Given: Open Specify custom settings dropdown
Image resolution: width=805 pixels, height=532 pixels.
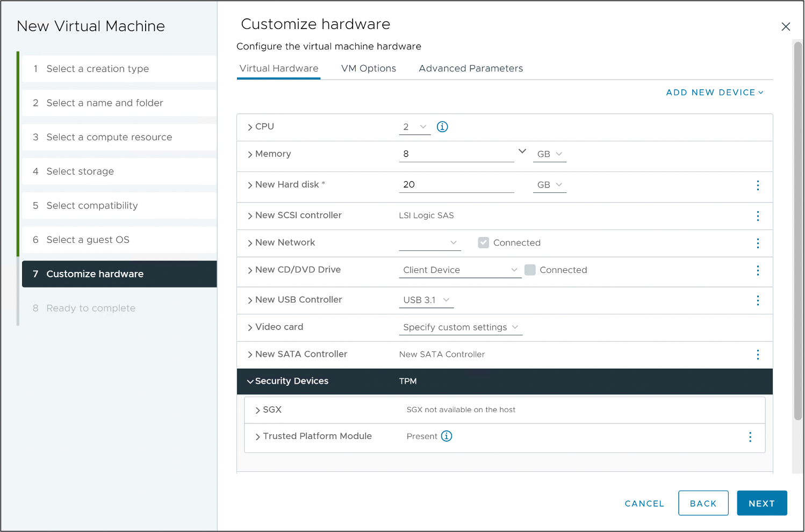Looking at the screenshot, I should 461,327.
